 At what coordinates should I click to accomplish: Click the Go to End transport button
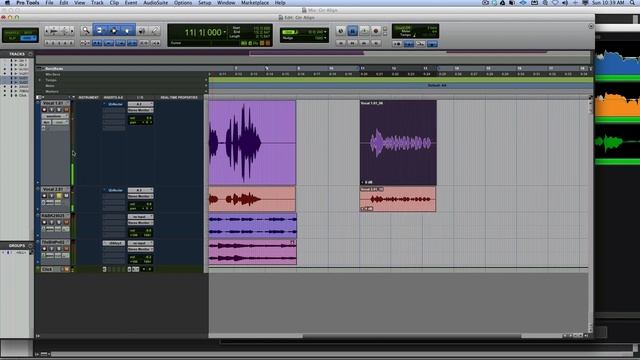click(x=376, y=43)
